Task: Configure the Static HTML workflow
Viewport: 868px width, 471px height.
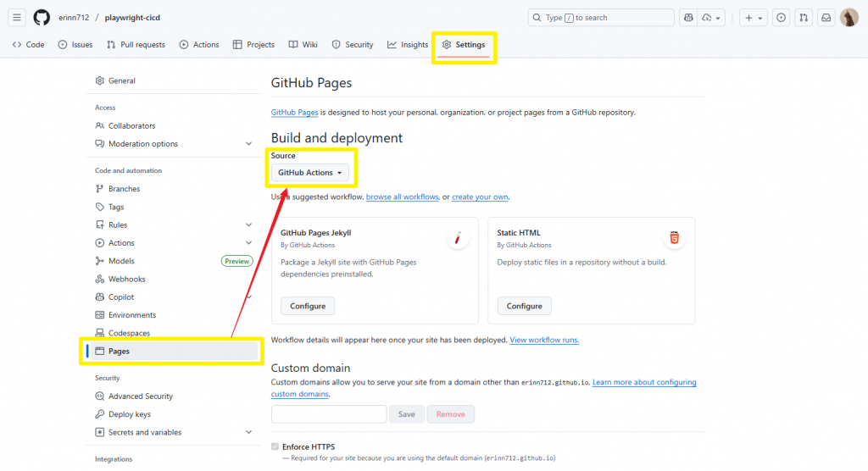Action: coord(524,306)
